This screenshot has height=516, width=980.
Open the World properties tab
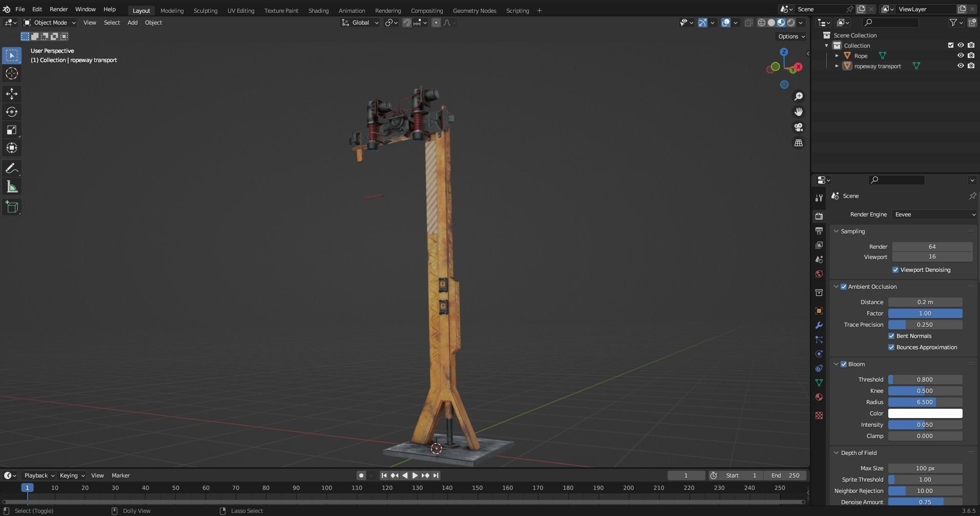click(819, 274)
